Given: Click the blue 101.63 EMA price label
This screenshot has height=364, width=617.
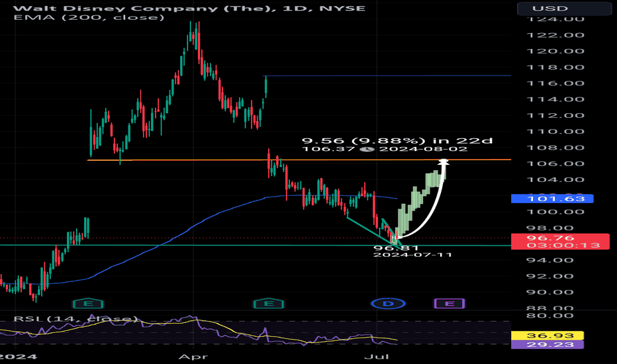Looking at the screenshot, I should 552,199.
